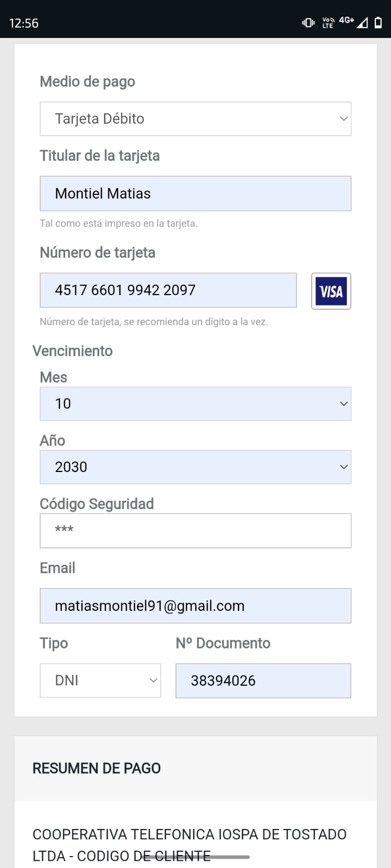Focus the Número de tarjeta input
This screenshot has width=391, height=868.
tap(168, 290)
